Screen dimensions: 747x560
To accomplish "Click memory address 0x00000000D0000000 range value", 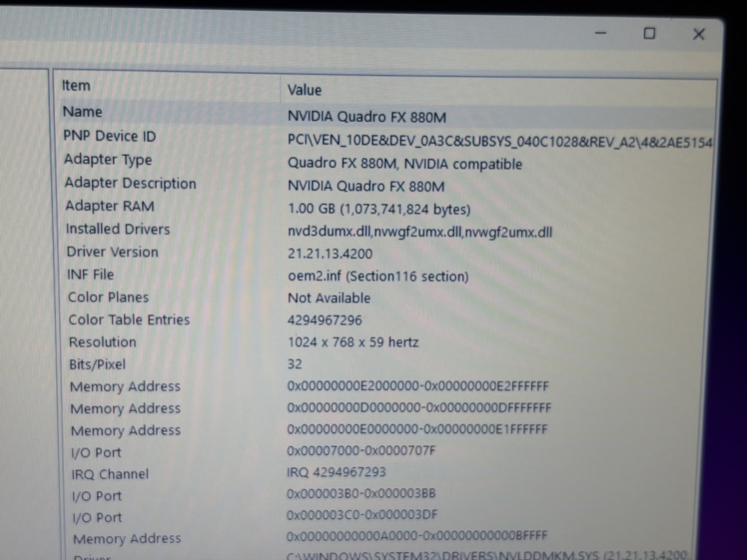I will coord(419,408).
